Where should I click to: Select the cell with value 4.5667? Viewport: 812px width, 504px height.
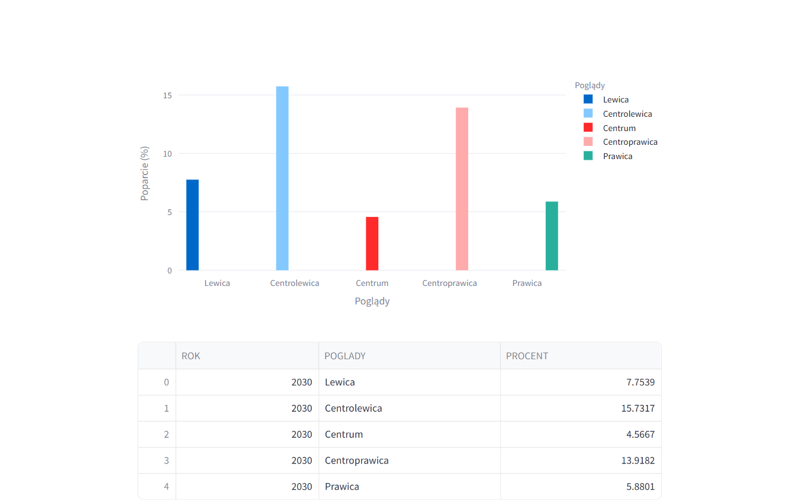[x=581, y=434]
